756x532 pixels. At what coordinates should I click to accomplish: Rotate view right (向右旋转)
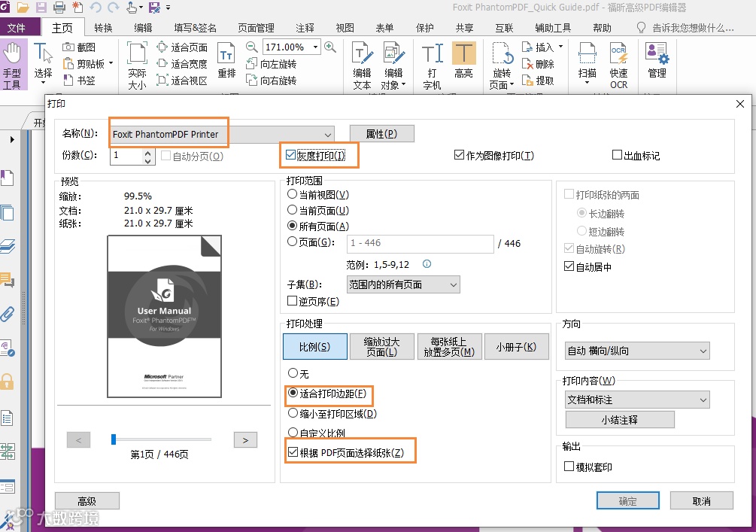point(272,80)
